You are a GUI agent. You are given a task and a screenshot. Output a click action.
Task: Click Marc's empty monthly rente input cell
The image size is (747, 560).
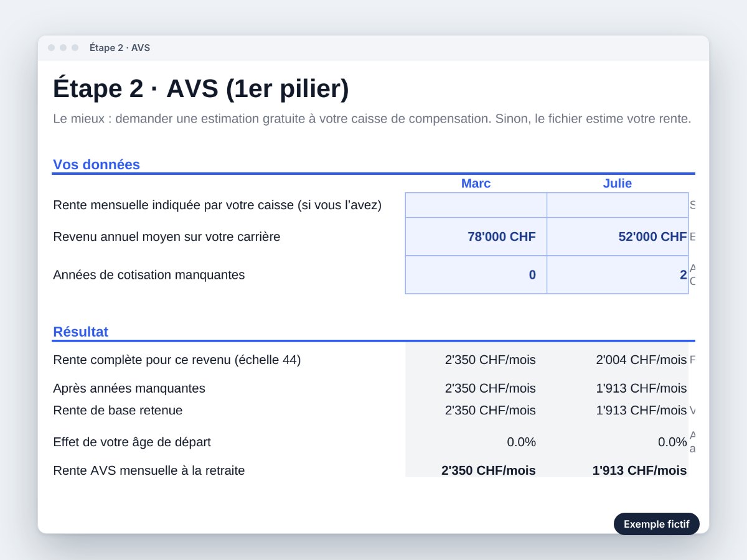(476, 205)
